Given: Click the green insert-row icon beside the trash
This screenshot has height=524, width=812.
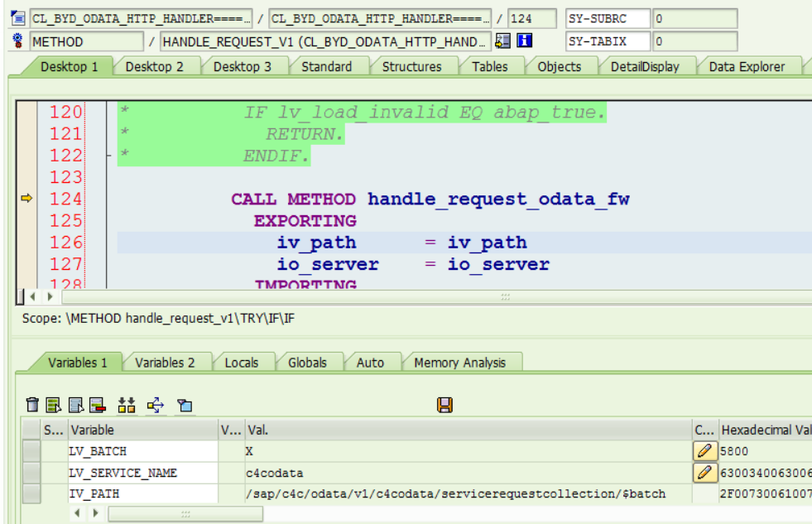Looking at the screenshot, I should click(53, 405).
